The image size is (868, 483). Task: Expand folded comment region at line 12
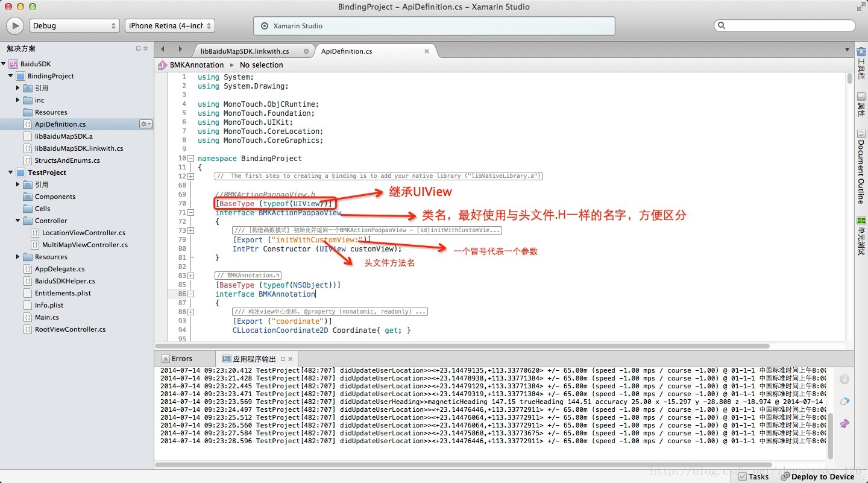[190, 176]
